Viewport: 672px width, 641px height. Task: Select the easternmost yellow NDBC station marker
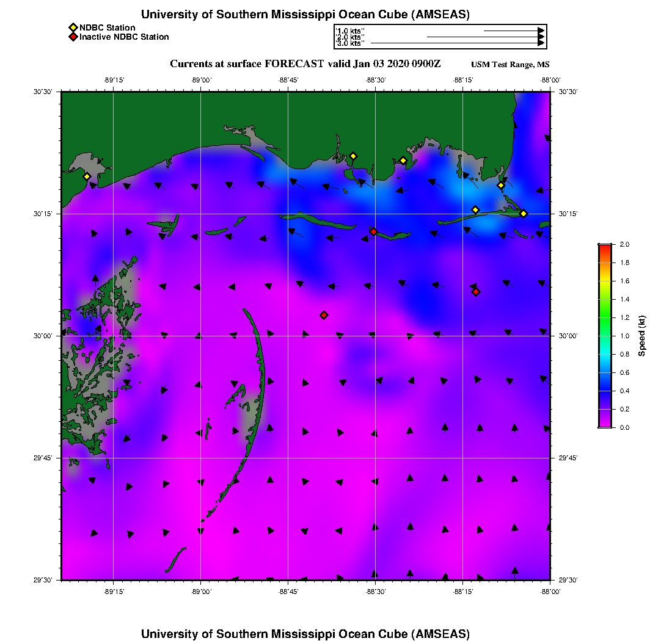[524, 213]
